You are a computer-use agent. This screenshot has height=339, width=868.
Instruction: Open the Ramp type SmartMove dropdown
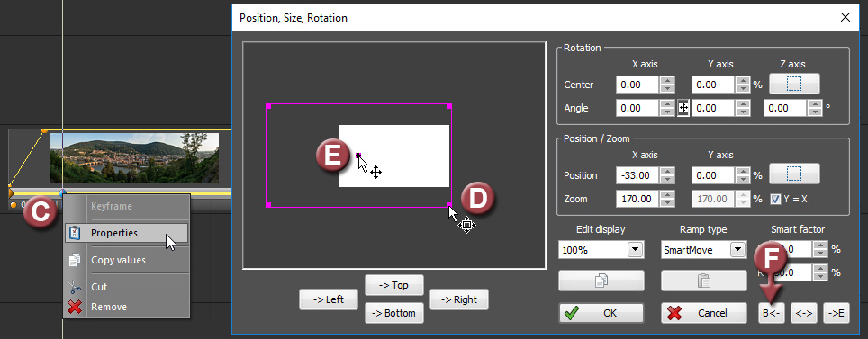tap(703, 250)
